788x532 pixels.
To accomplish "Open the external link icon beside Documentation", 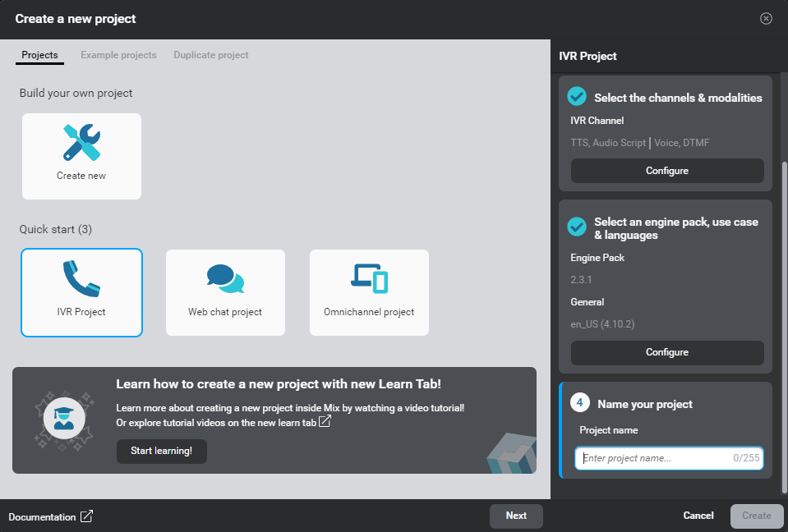I will [89, 517].
